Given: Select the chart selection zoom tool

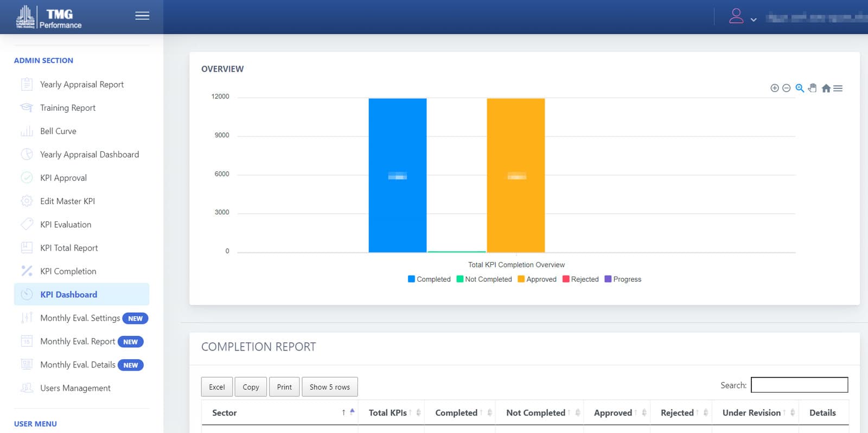Looking at the screenshot, I should pos(800,88).
